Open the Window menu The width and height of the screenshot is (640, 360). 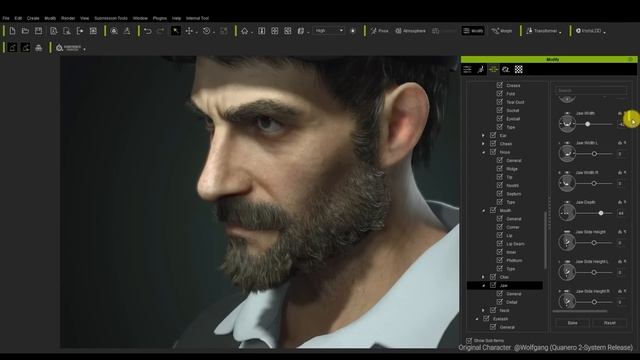tap(140, 18)
